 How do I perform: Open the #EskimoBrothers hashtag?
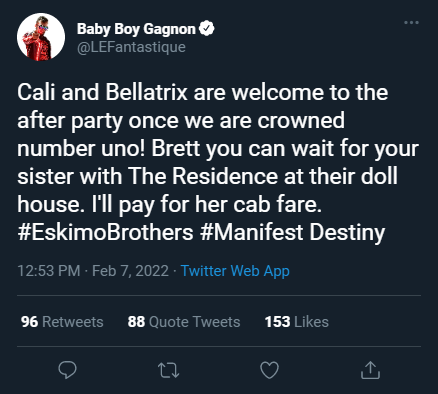tap(105, 232)
